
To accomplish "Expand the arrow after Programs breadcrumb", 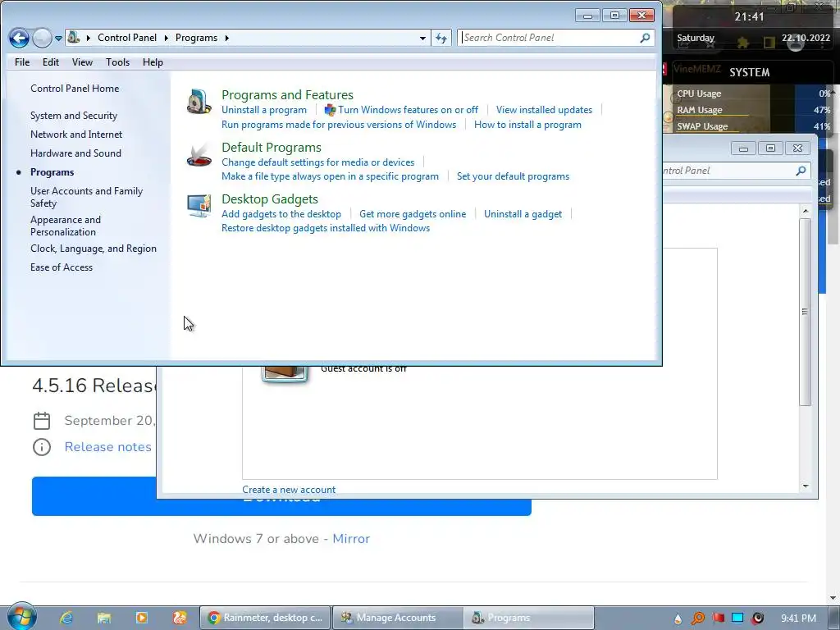I will point(227,38).
